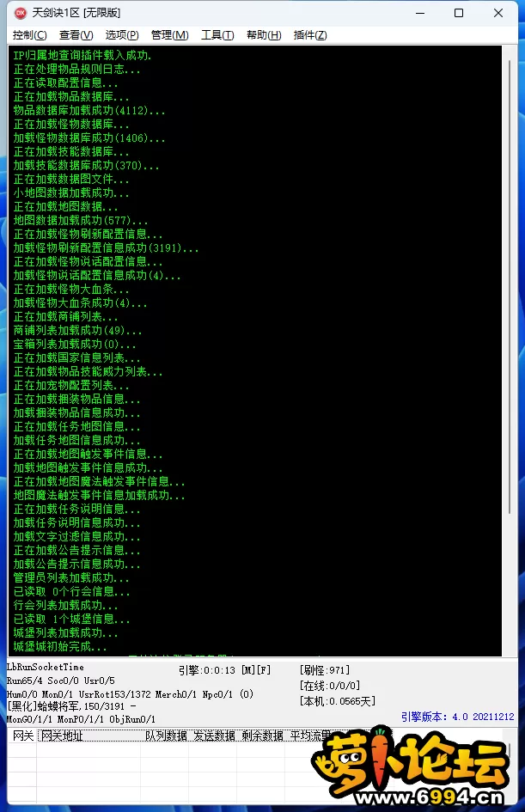Click log line 已读取 0个行会信息...

[x=71, y=591]
